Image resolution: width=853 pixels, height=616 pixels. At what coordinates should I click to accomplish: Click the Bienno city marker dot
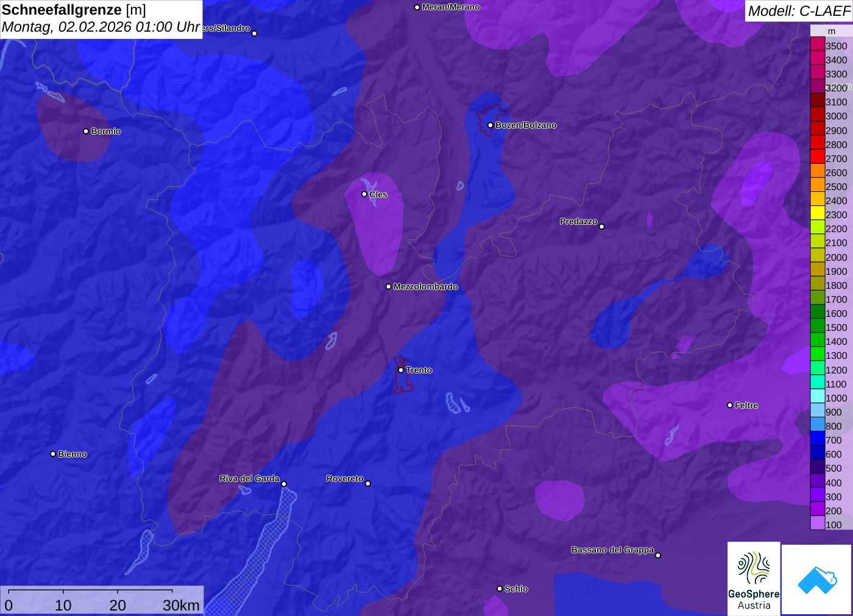pos(53,454)
